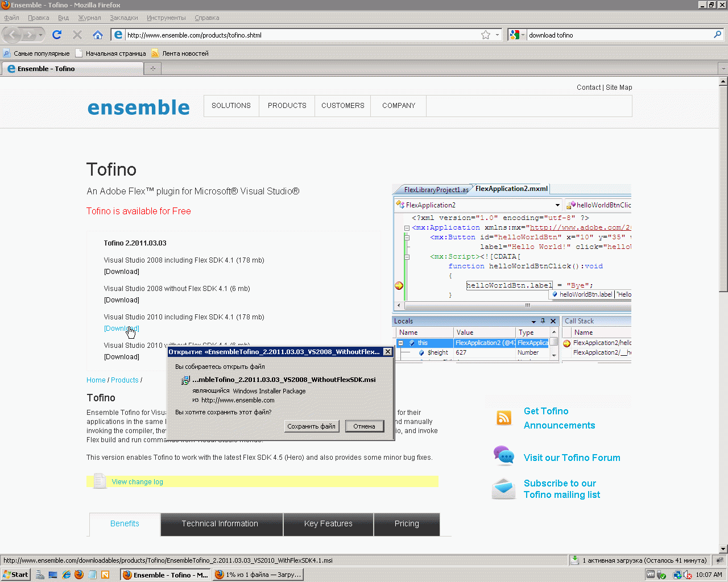Click the Сохранить файл button
The image size is (728, 582).
(312, 426)
